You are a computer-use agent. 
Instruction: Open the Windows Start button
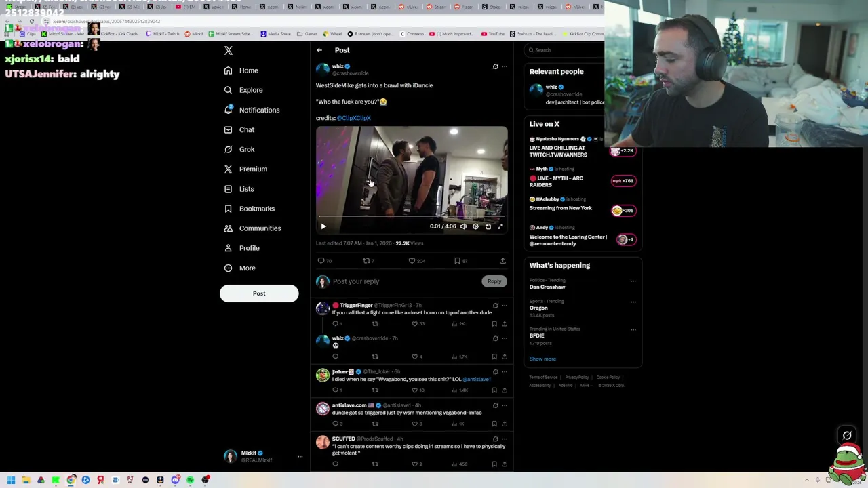[x=11, y=480]
